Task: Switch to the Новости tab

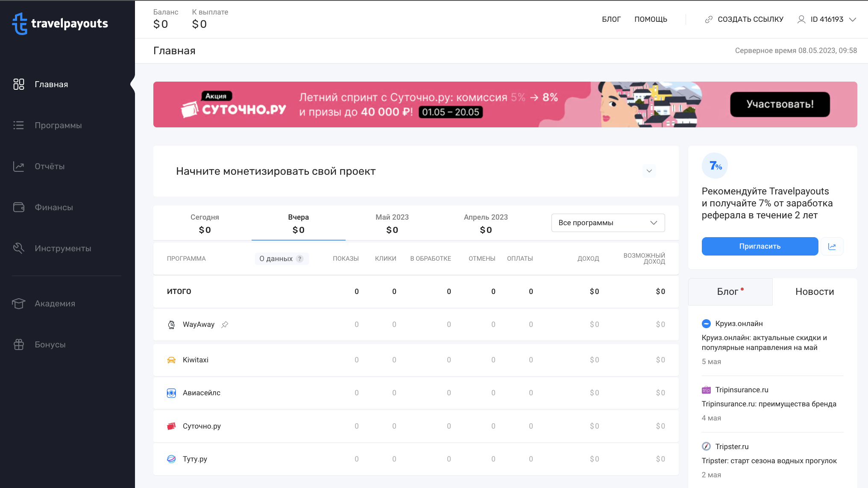Action: (x=815, y=292)
